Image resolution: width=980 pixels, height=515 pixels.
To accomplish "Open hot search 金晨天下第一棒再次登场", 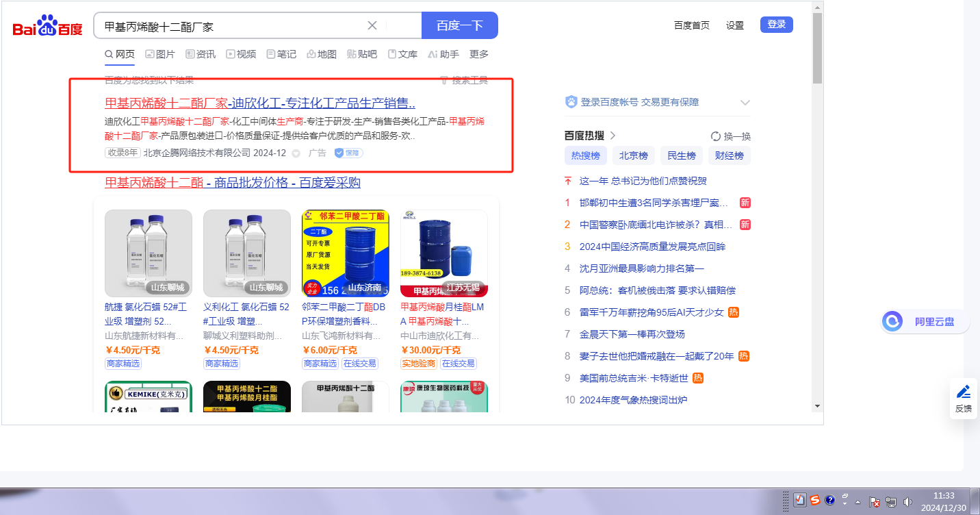I will pos(632,334).
